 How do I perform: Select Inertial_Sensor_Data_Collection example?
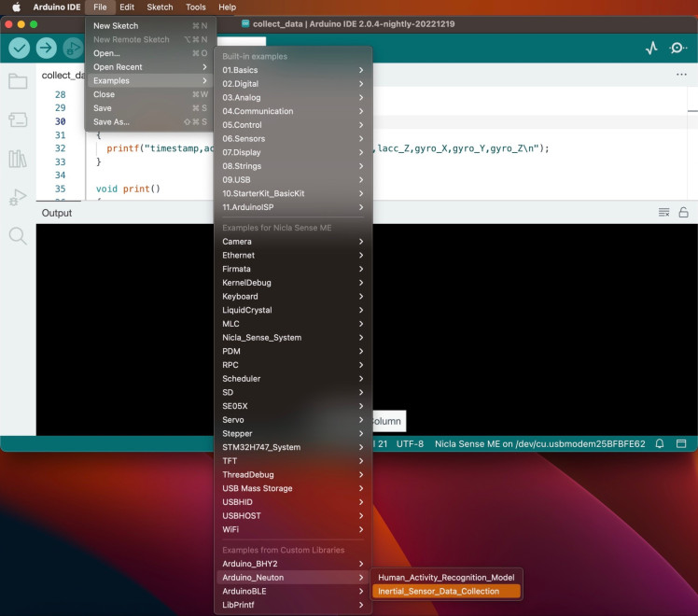pos(439,591)
